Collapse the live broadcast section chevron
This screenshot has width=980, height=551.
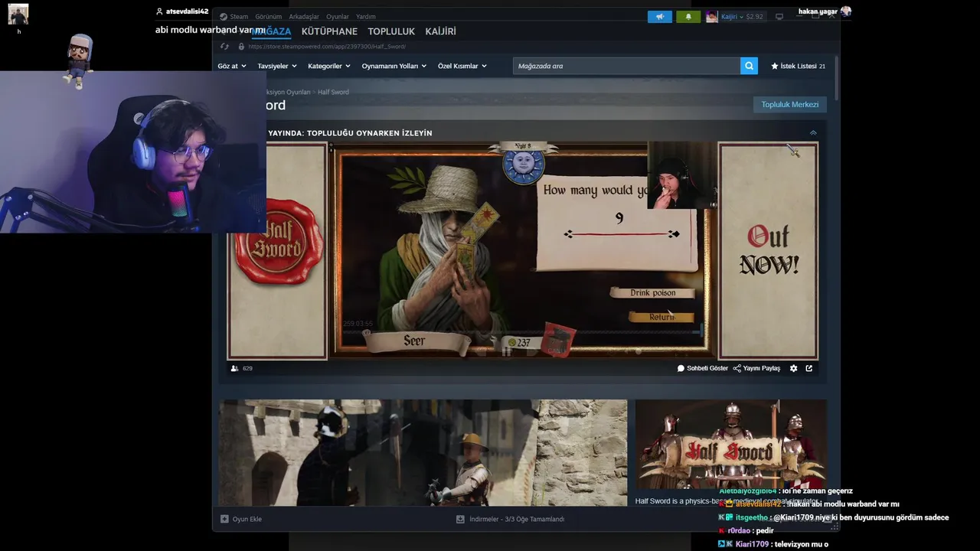813,132
